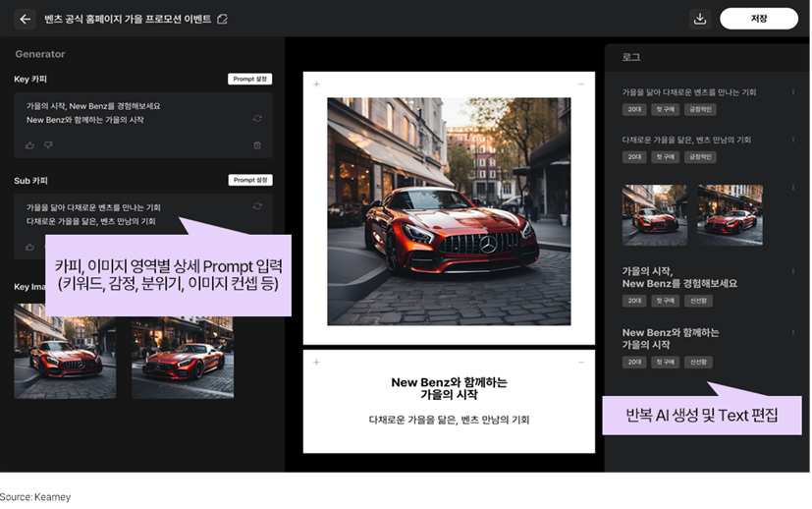Image resolution: width=812 pixels, height=509 pixels.
Task: Click the plus icon on the image canvas block
Action: click(x=316, y=84)
